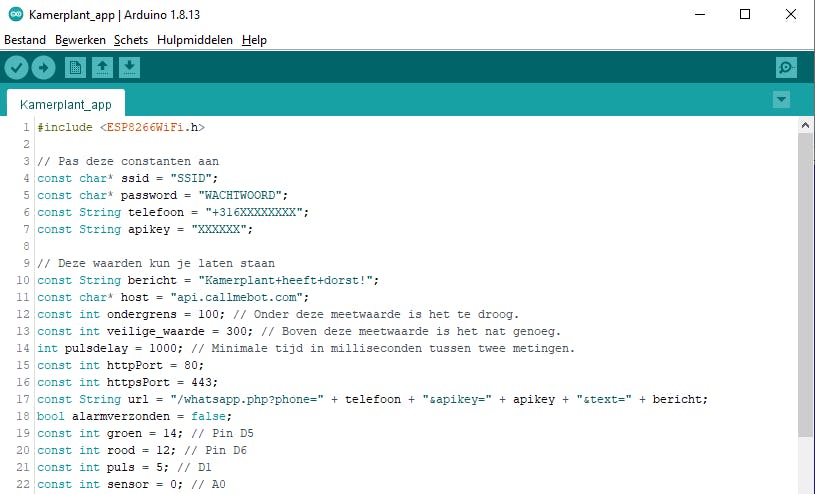Open the Hulpmiddelen menu
The image size is (815, 494).
(x=195, y=40)
